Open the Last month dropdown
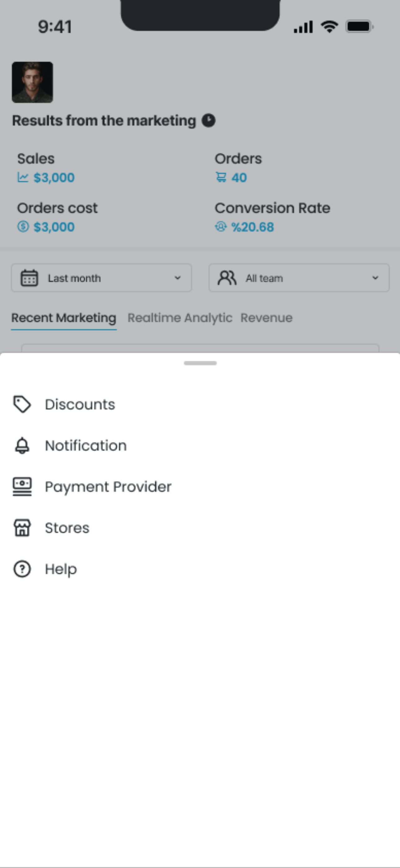This screenshot has width=400, height=868. tap(101, 278)
